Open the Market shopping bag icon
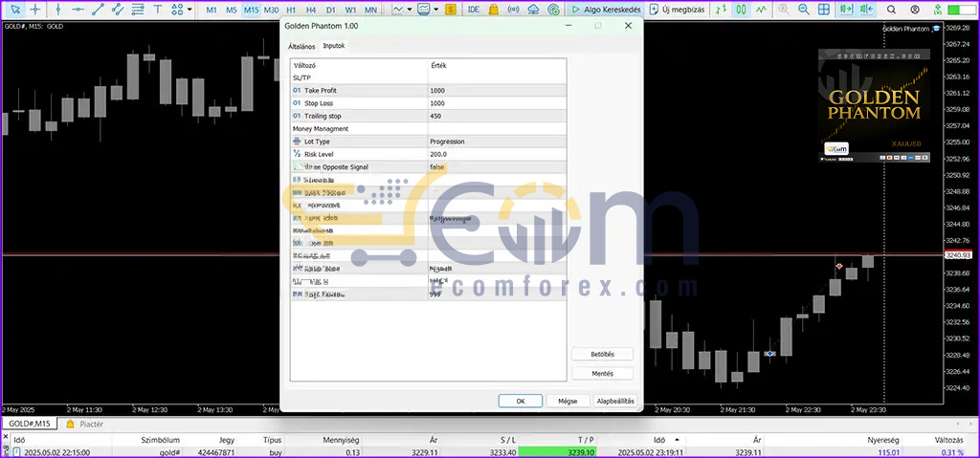This screenshot has height=458, width=980. (493, 10)
